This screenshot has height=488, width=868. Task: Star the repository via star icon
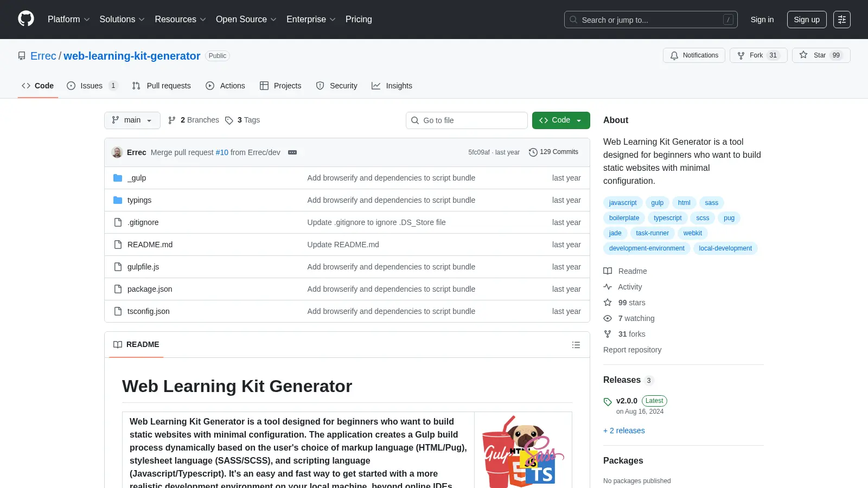tap(803, 55)
